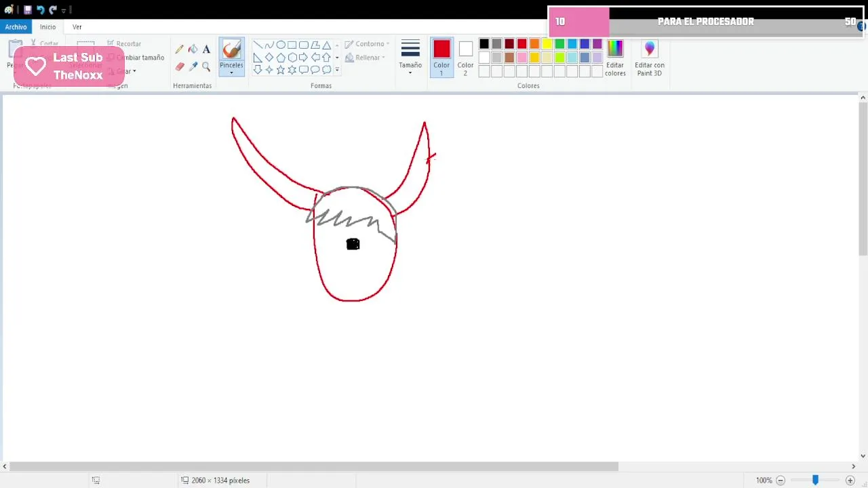Pick the black color swatch
Screen dimensions: 868x488
click(x=484, y=44)
